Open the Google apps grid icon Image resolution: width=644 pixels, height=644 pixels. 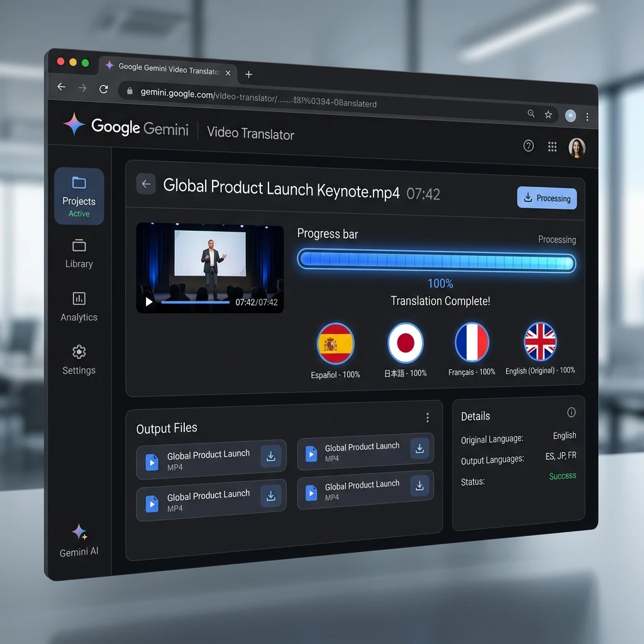coord(552,147)
